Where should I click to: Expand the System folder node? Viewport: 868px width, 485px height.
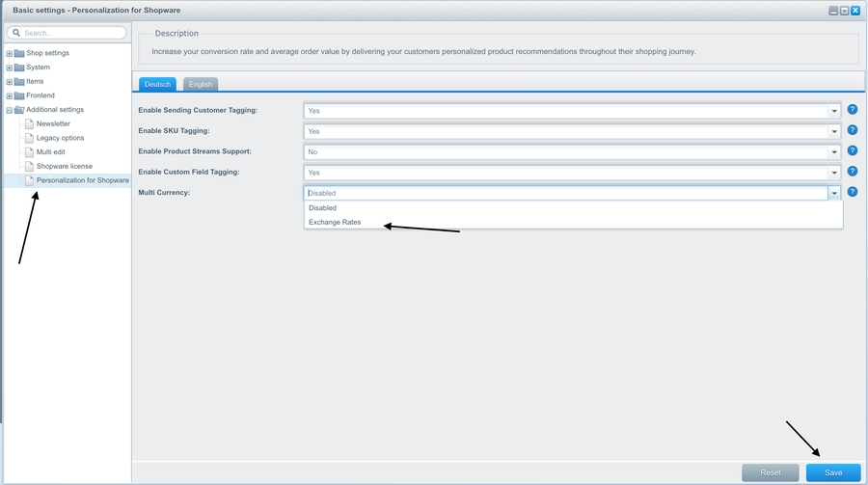tap(10, 67)
